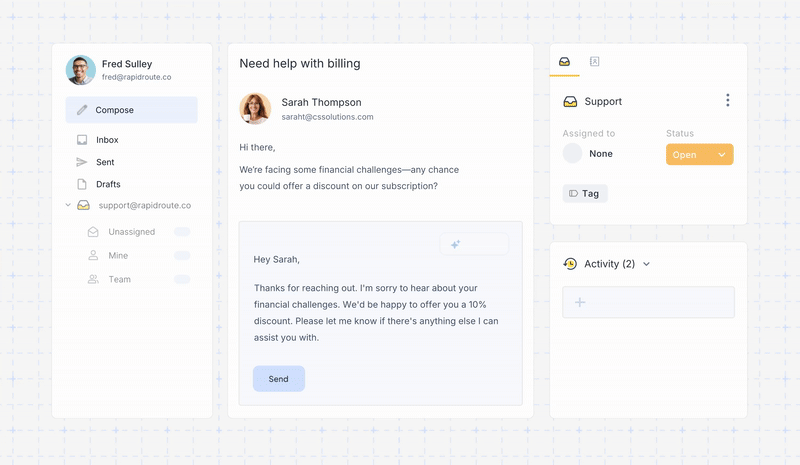
Task: Switch to the contact details tab
Action: 594,62
